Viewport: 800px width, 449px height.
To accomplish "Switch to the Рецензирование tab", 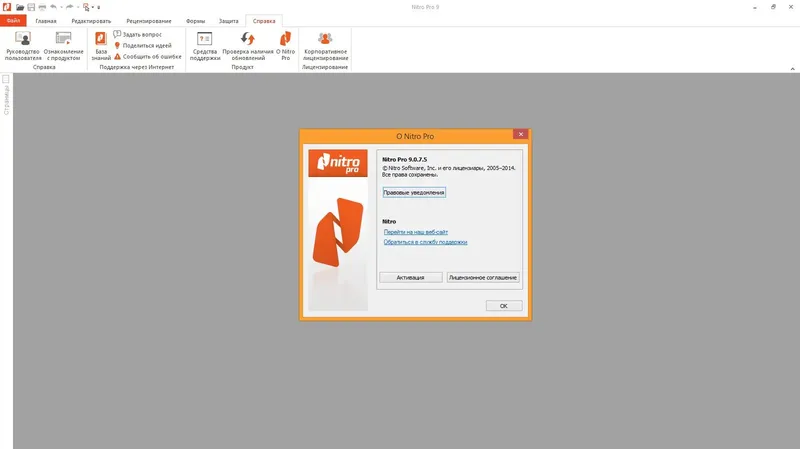I will 148,21.
